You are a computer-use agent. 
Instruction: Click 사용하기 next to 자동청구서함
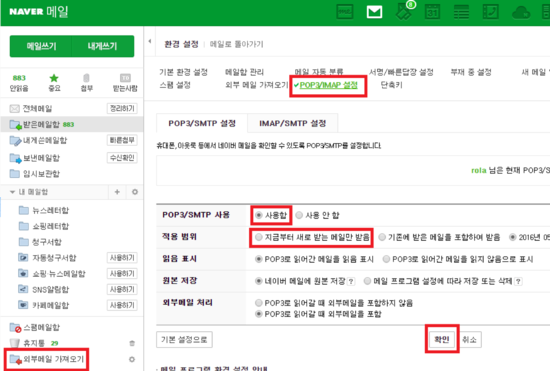122,258
